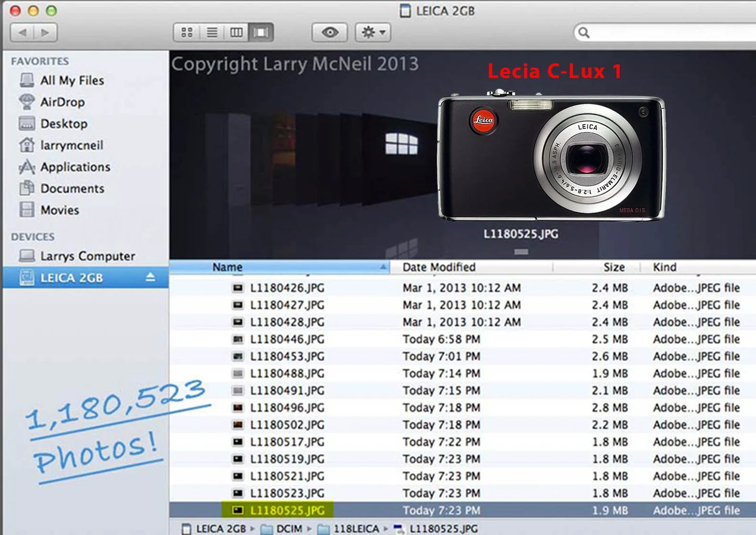Click L1180525.JPG in the path bar

[x=435, y=528]
